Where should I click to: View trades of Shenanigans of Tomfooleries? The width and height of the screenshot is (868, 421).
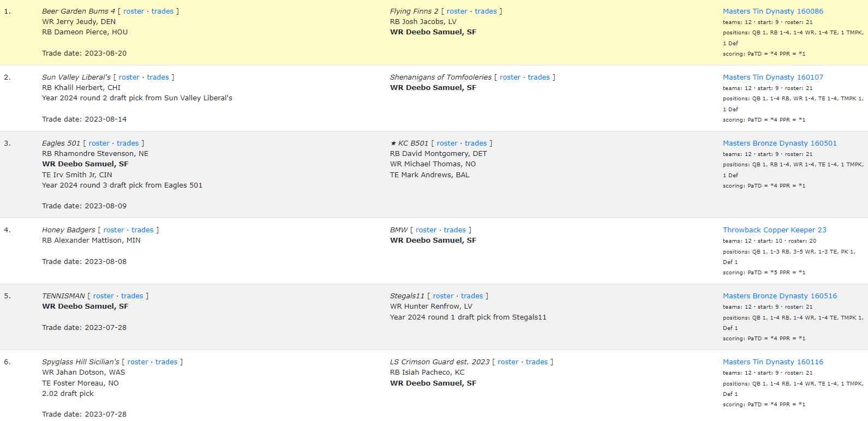pos(539,77)
